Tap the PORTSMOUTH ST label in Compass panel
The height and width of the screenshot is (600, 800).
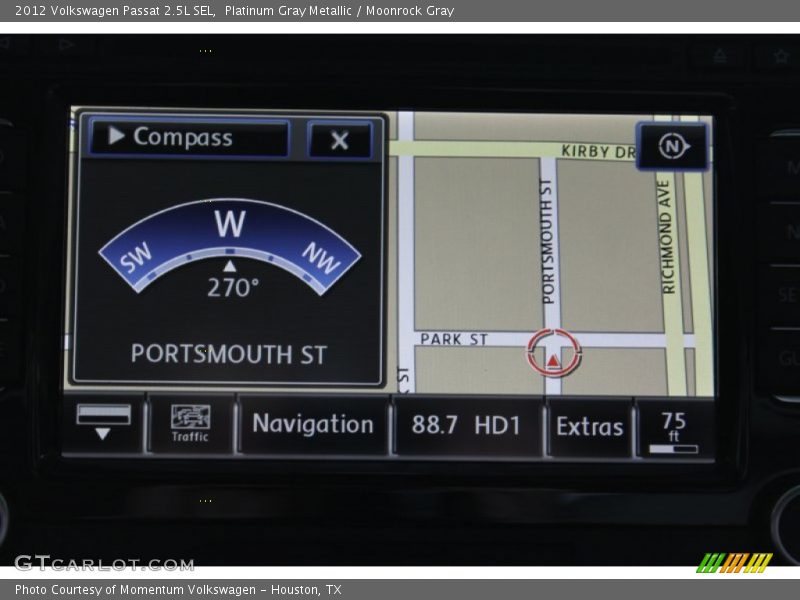tap(229, 354)
